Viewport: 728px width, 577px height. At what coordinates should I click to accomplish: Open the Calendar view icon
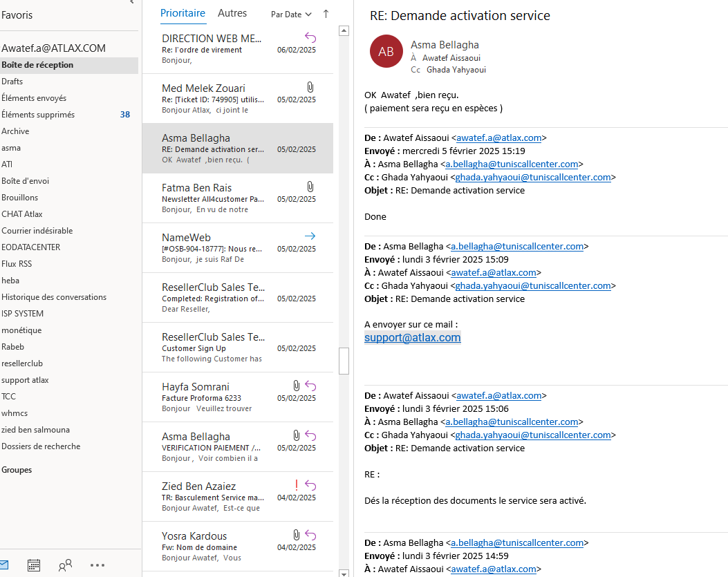(34, 565)
